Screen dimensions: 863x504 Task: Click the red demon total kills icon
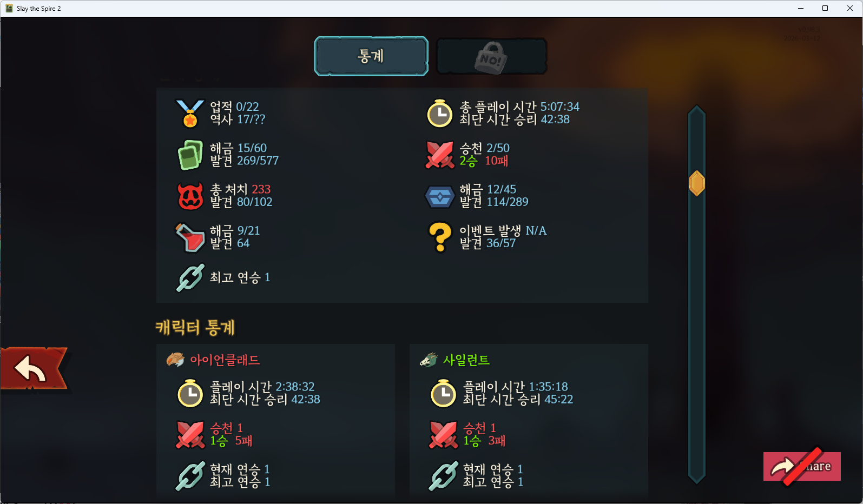[x=190, y=196]
